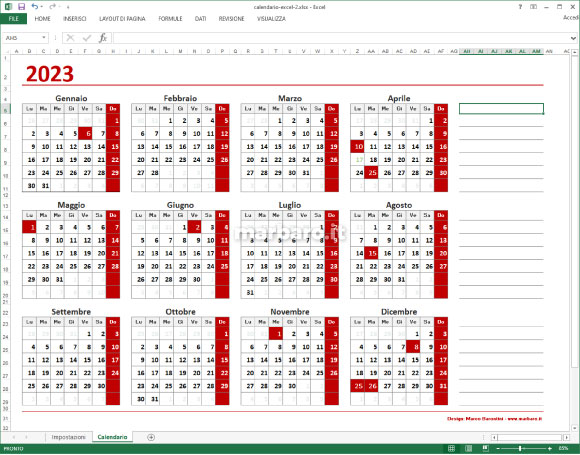The height and width of the screenshot is (455, 580).
Task: Select highlighted December 8 cell
Action: (413, 347)
